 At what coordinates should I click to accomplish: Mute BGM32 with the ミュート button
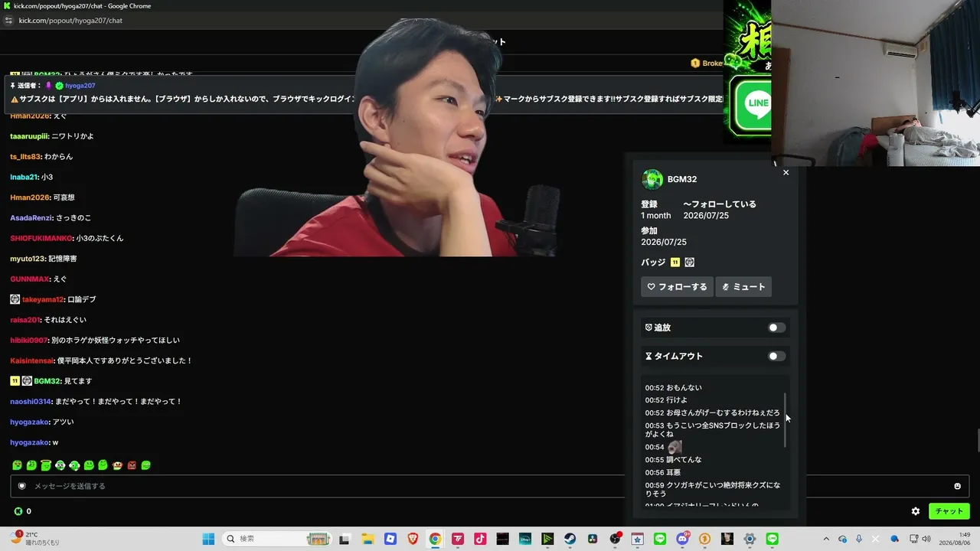(743, 287)
